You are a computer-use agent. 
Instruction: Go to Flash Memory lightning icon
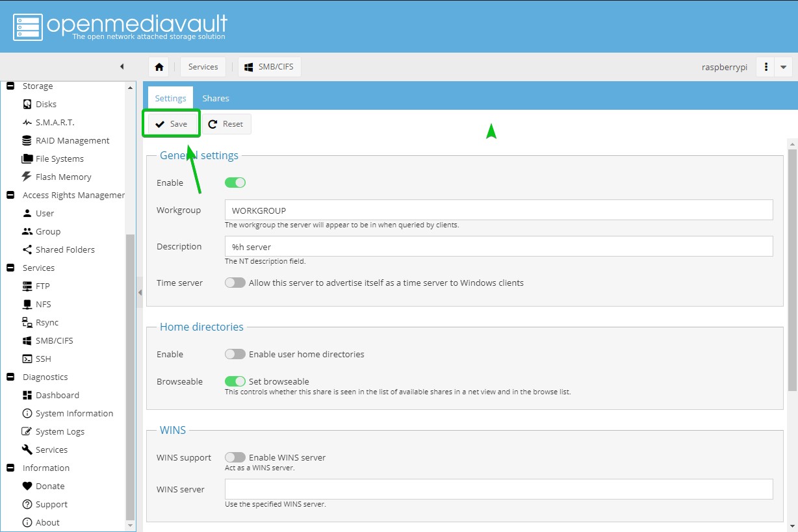pyautogui.click(x=27, y=177)
